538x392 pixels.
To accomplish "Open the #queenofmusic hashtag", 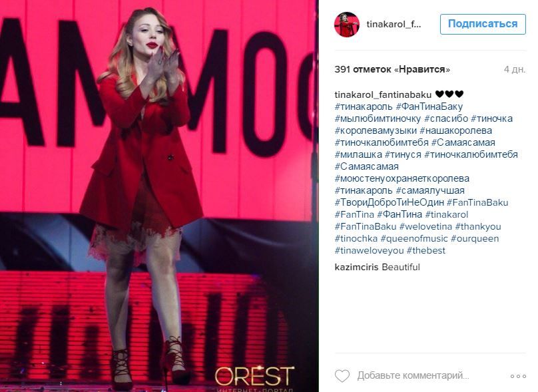I will tap(414, 239).
